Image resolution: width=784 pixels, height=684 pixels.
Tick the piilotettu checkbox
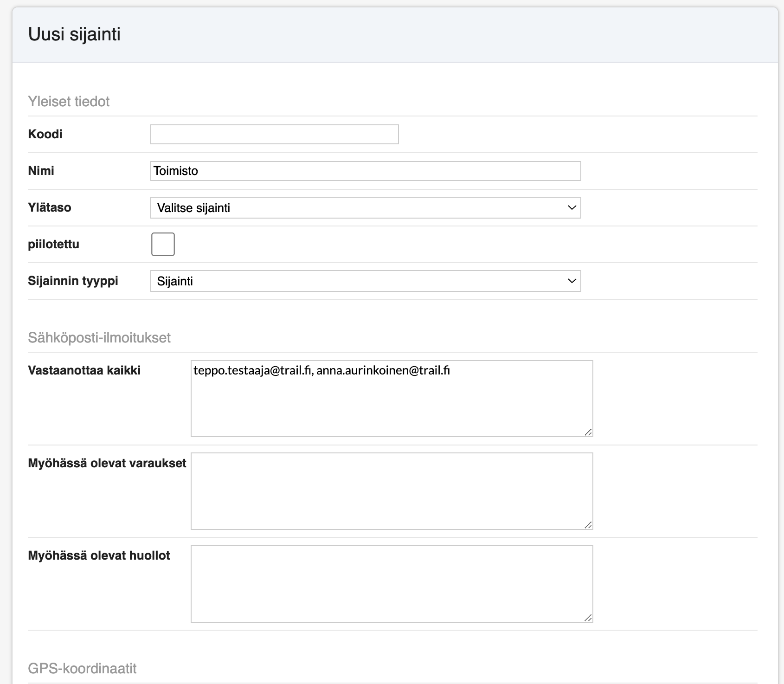[x=163, y=245]
